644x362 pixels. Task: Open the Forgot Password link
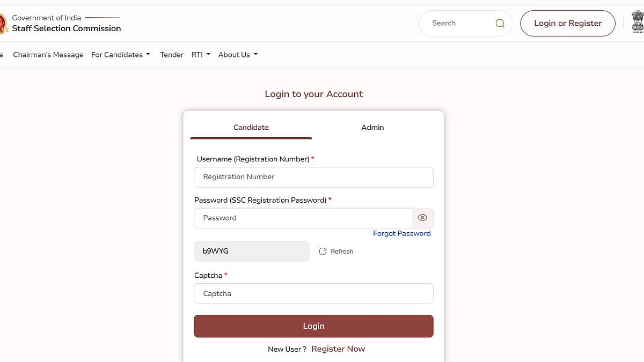click(x=401, y=233)
